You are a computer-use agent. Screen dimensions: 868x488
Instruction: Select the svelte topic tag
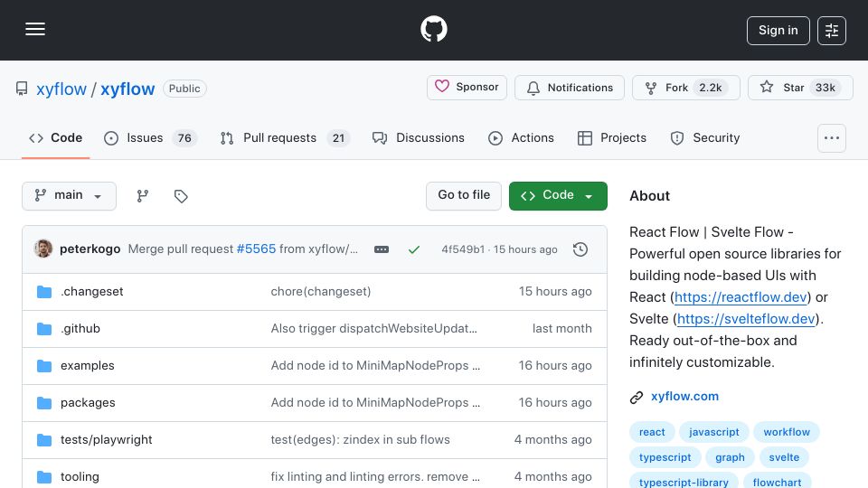pos(784,457)
